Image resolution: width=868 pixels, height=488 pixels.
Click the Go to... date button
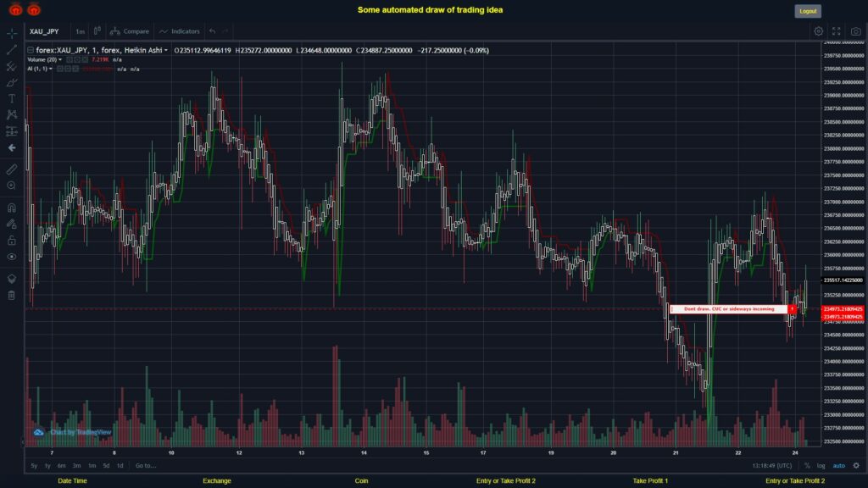click(146, 465)
